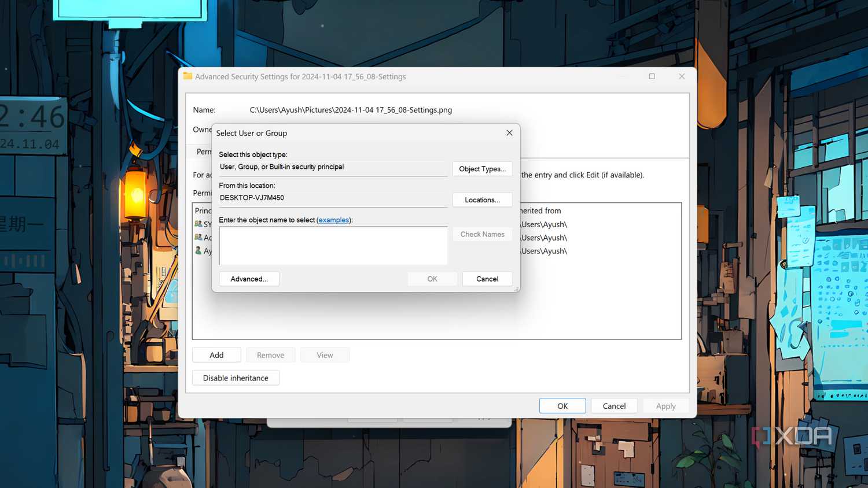Click the DESKTOP-VJ7M450 location field

tap(333, 198)
